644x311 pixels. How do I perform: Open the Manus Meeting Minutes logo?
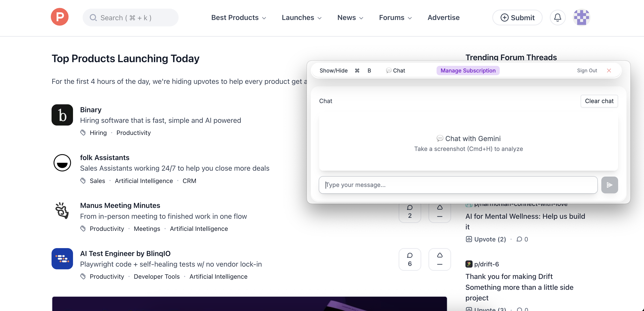pos(62,211)
